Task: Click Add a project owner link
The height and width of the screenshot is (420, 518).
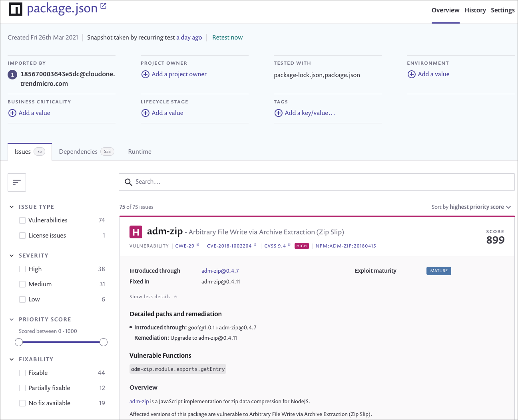Action: (179, 74)
